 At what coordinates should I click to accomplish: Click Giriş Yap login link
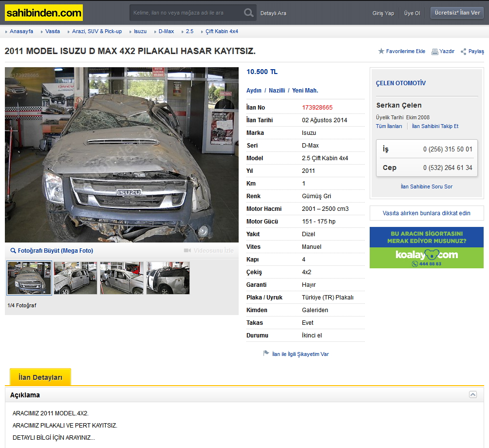point(383,13)
